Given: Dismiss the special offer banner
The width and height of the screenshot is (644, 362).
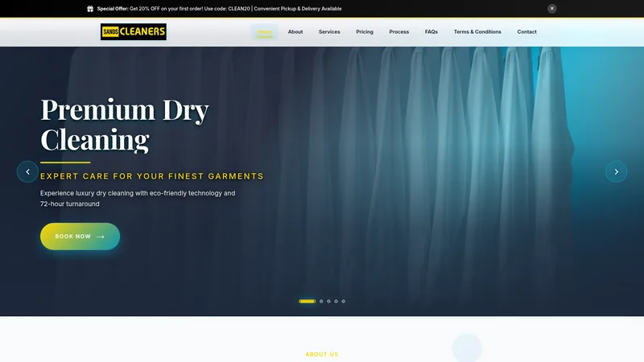Looking at the screenshot, I should click(551, 8).
